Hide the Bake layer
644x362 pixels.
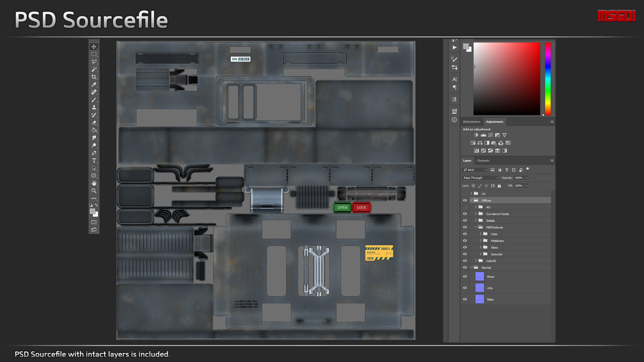[x=465, y=299]
